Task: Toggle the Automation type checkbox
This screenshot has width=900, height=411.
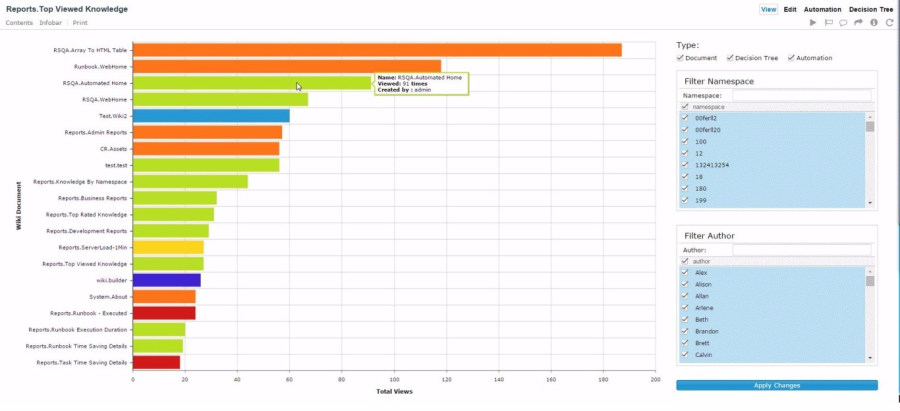Action: (x=790, y=58)
